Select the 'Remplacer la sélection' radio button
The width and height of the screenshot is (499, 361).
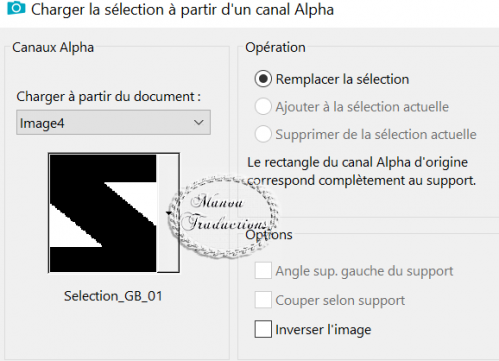(x=263, y=79)
